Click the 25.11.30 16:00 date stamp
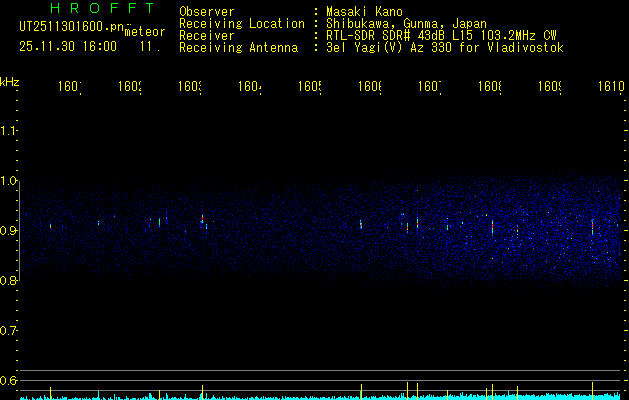This screenshot has width=629, height=400. pyautogui.click(x=68, y=46)
